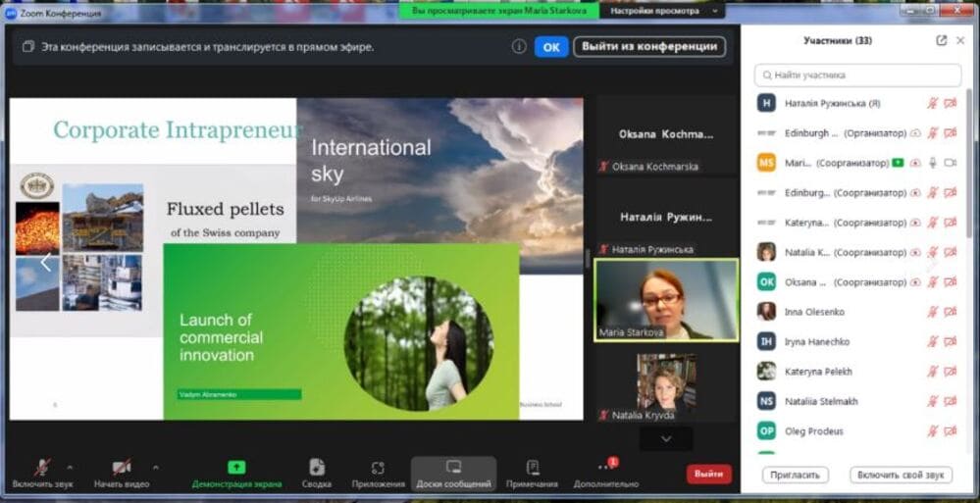Open Дополнительно more options with notification badge
Screen dimensions: 980x503
tap(607, 468)
